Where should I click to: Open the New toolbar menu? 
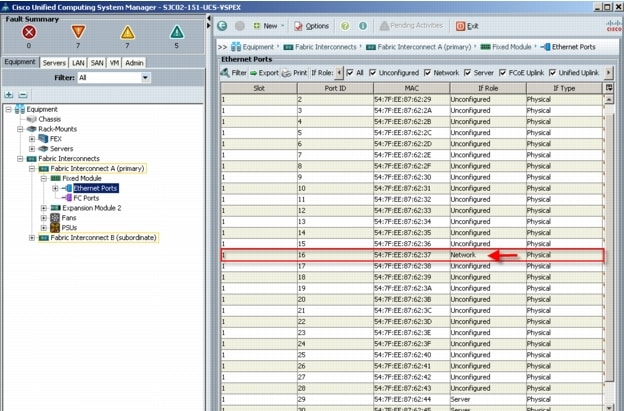pyautogui.click(x=269, y=26)
